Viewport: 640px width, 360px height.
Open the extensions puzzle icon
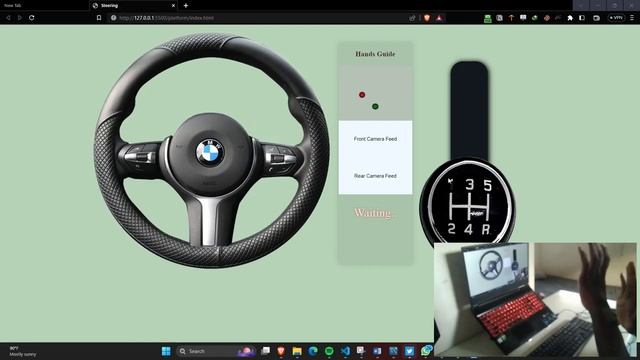(570, 18)
